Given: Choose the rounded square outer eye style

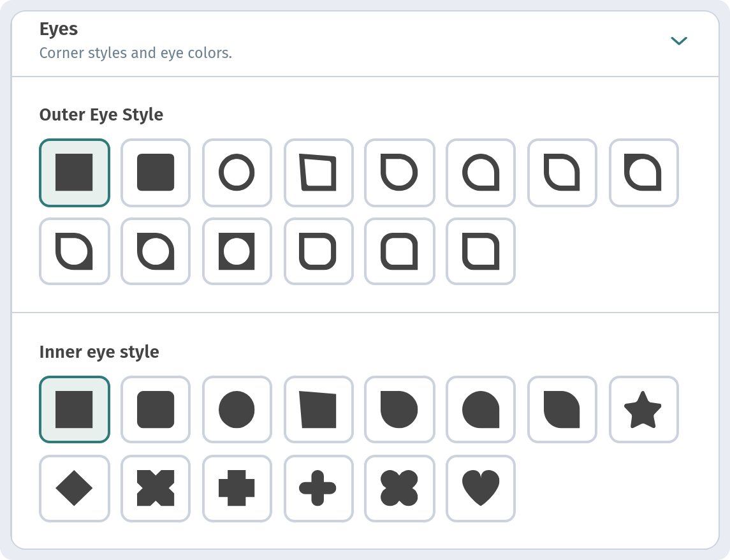Looking at the screenshot, I should [156, 173].
